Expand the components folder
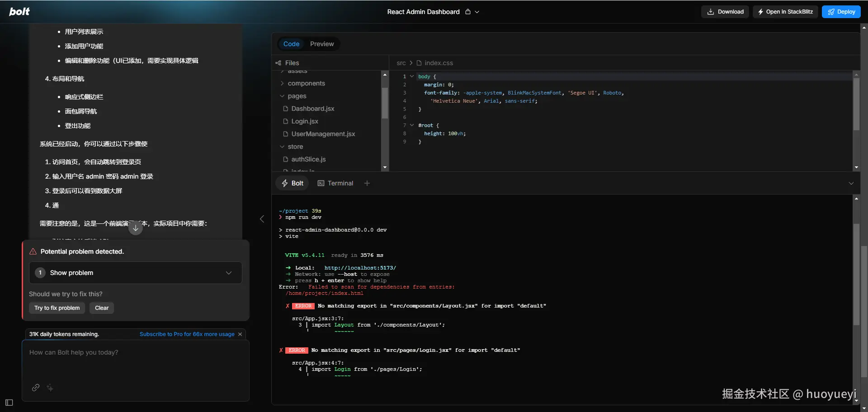This screenshot has width=868, height=412. pyautogui.click(x=282, y=83)
